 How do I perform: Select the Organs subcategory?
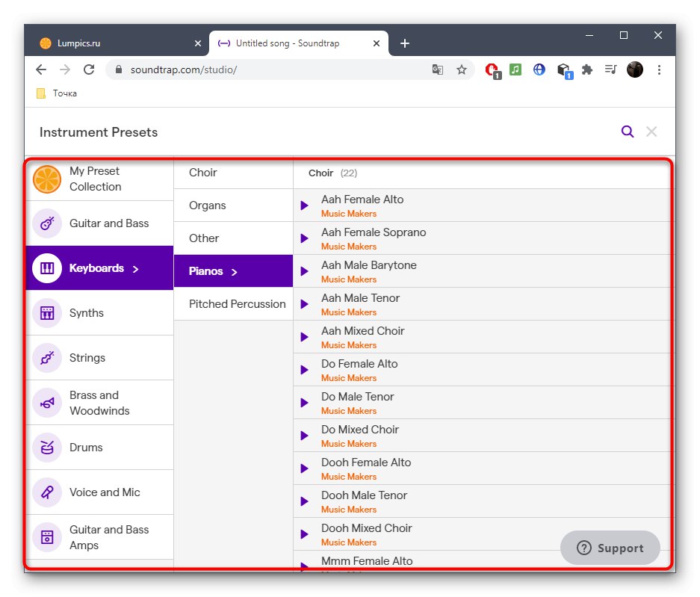(x=208, y=205)
